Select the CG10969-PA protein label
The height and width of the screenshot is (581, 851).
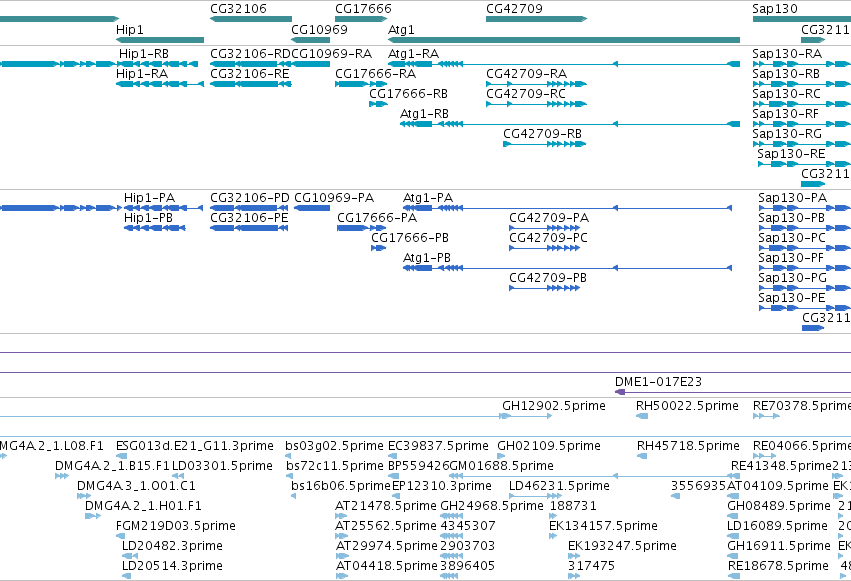tap(334, 198)
